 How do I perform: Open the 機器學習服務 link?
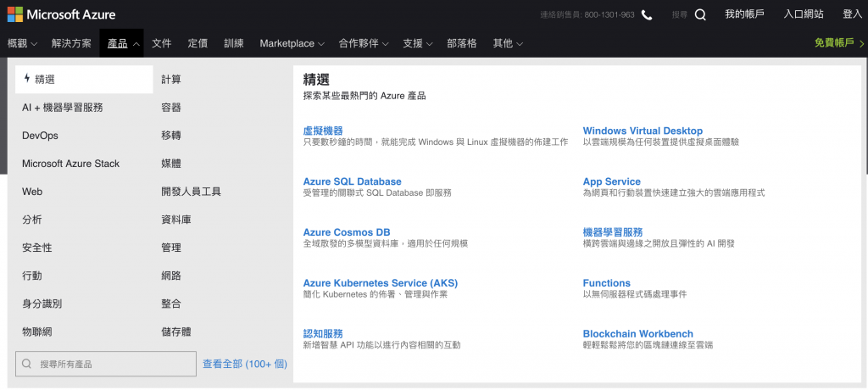click(x=613, y=232)
